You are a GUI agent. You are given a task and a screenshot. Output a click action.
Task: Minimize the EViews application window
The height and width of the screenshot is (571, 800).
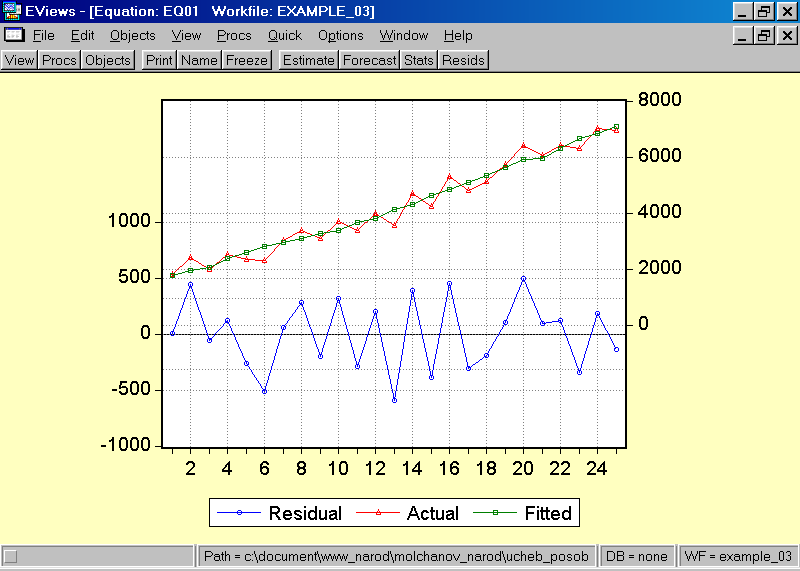742,11
